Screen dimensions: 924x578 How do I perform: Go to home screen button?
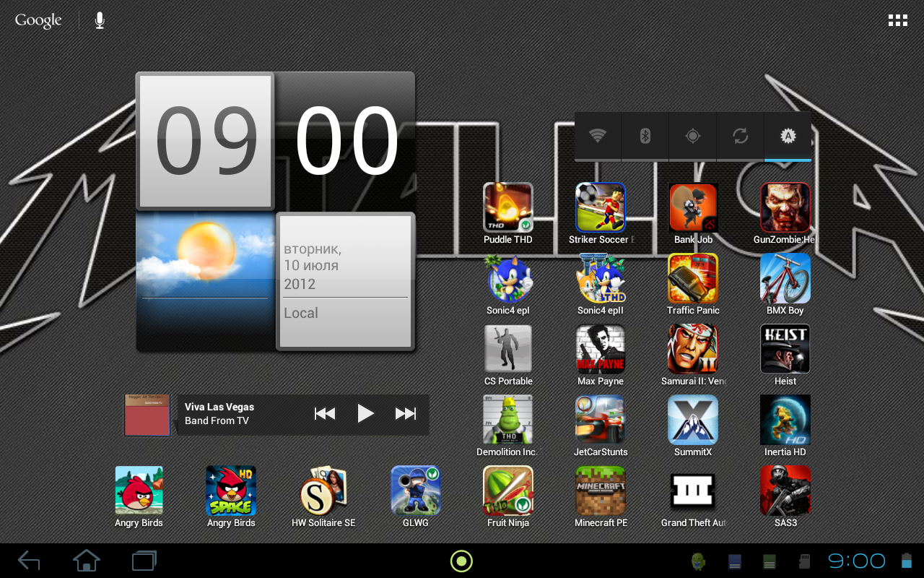pyautogui.click(x=87, y=561)
